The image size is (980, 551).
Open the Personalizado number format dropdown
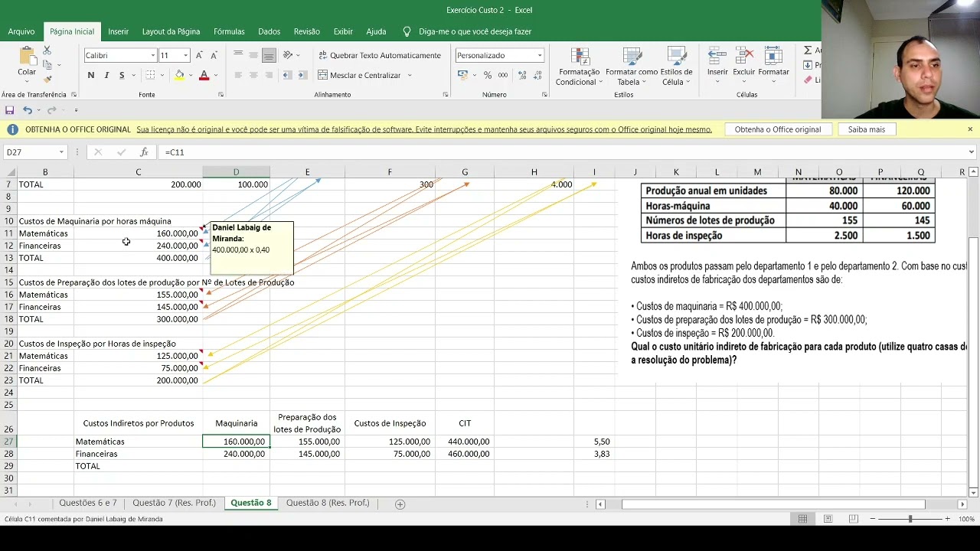pyautogui.click(x=539, y=56)
